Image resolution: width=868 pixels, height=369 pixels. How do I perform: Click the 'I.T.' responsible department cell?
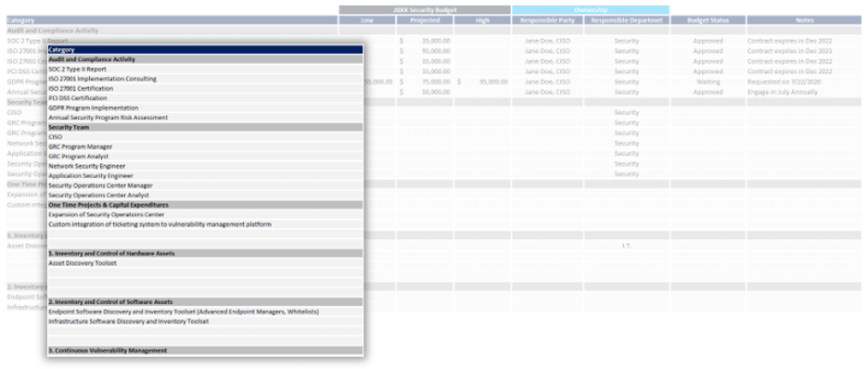point(627,246)
